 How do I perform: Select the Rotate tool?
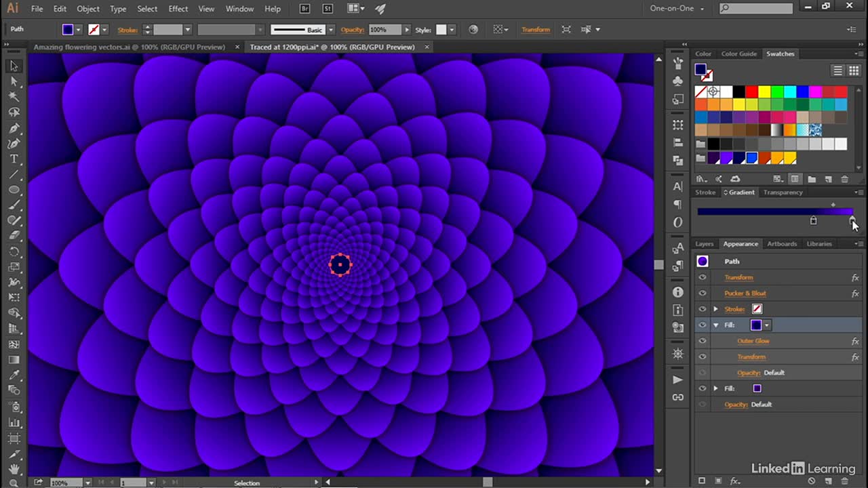tap(14, 251)
